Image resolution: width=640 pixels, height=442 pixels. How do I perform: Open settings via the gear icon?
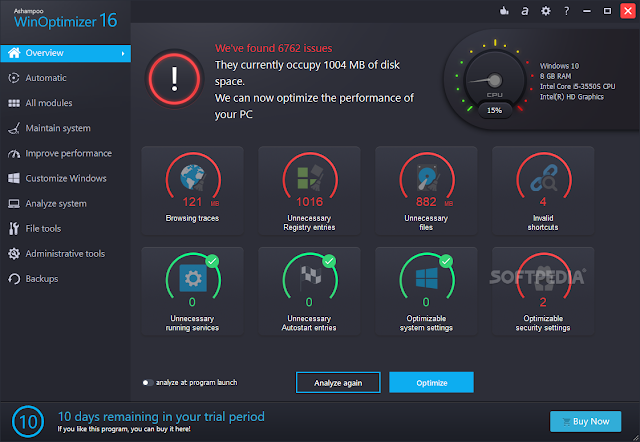tap(545, 11)
